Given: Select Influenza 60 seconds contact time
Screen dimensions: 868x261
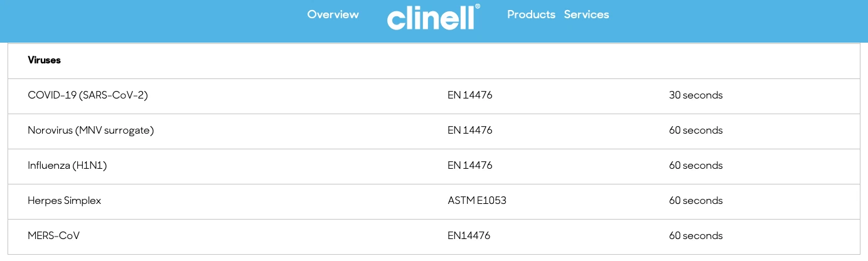Looking at the screenshot, I should (x=695, y=166).
